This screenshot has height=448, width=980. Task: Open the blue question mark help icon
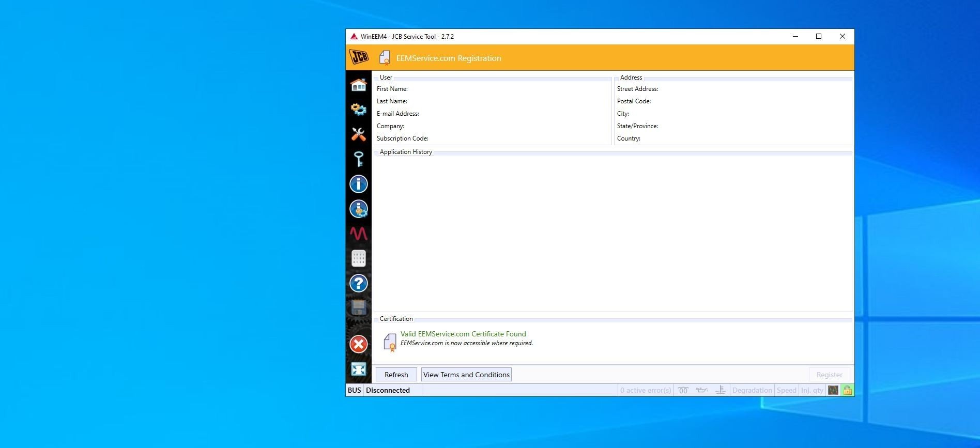coord(358,283)
